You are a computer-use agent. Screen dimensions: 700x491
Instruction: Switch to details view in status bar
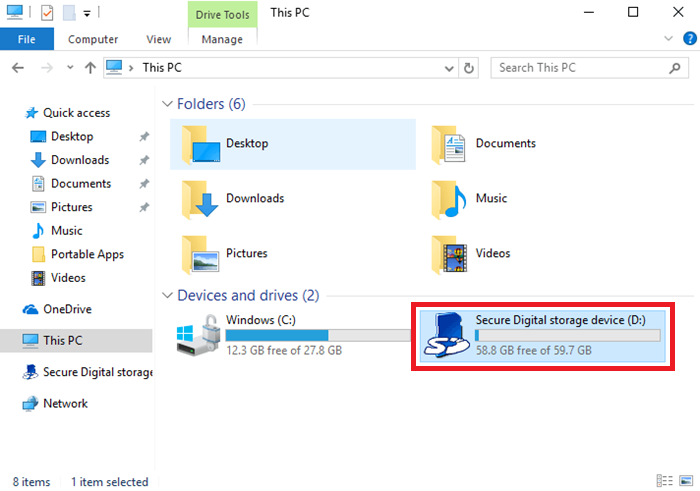point(665,482)
